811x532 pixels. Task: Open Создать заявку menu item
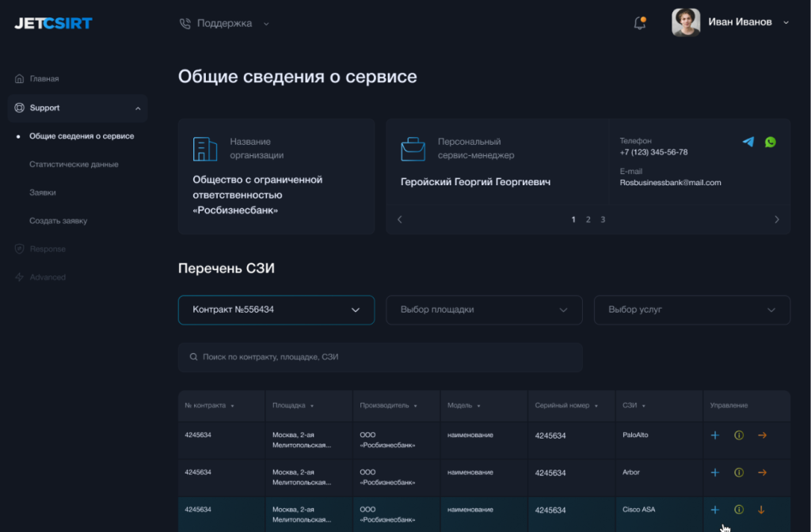point(59,221)
